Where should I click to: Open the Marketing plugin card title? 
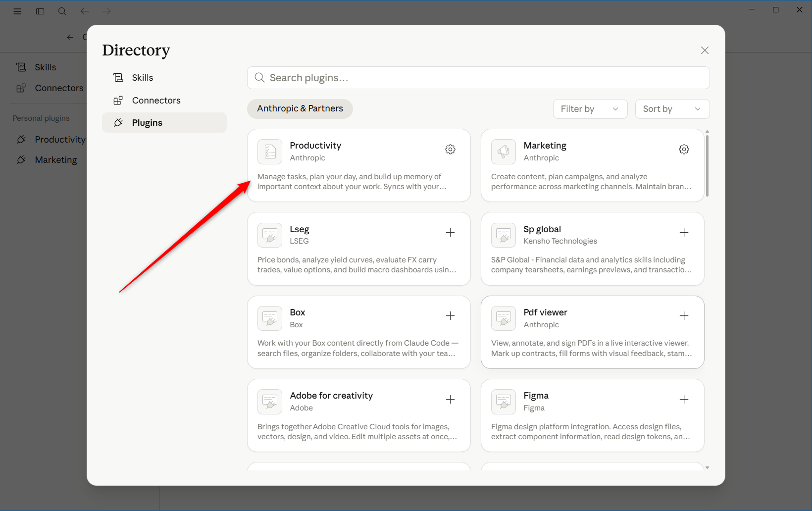click(545, 146)
